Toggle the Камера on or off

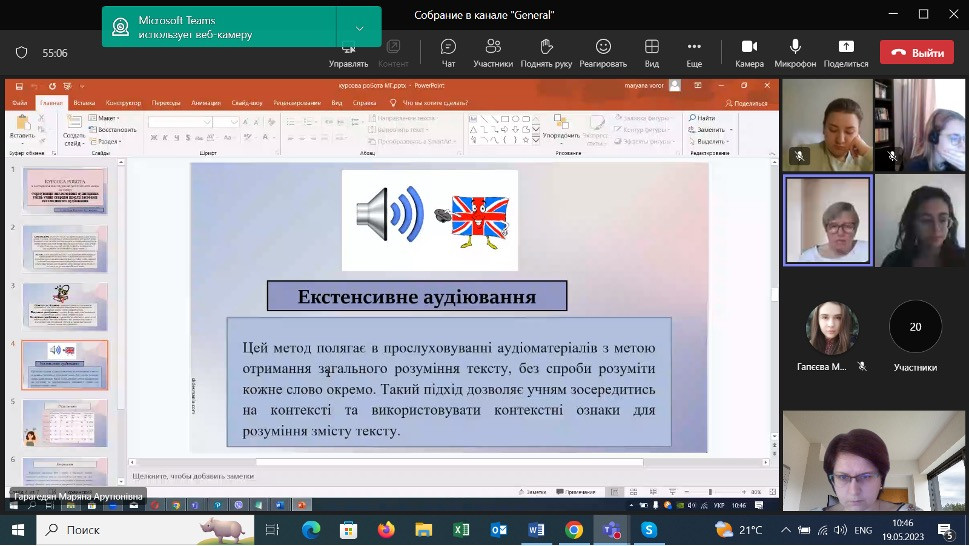[749, 52]
